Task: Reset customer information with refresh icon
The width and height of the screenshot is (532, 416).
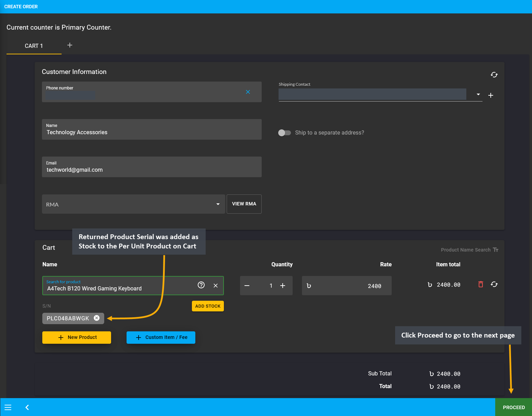Action: (494, 75)
